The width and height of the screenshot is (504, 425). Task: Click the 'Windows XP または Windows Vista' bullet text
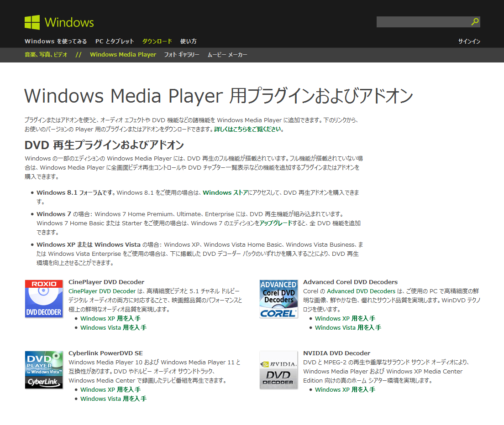pos(89,244)
